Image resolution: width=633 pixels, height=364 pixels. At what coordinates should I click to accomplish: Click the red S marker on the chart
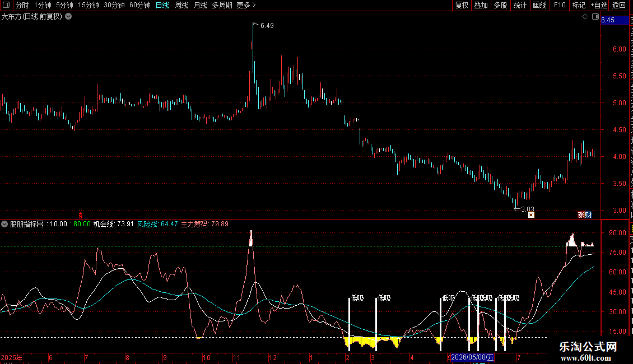tap(80, 216)
